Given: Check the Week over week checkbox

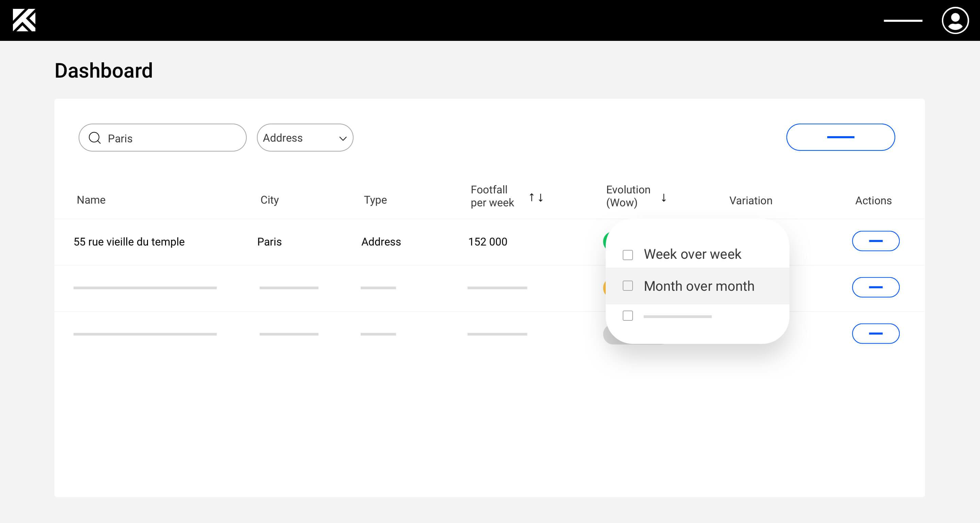Looking at the screenshot, I should tap(628, 255).
